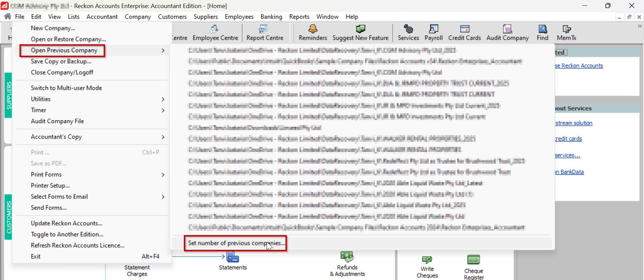Screen dimensions: 644x280
Task: Open the Lists menu
Action: coord(73,16)
